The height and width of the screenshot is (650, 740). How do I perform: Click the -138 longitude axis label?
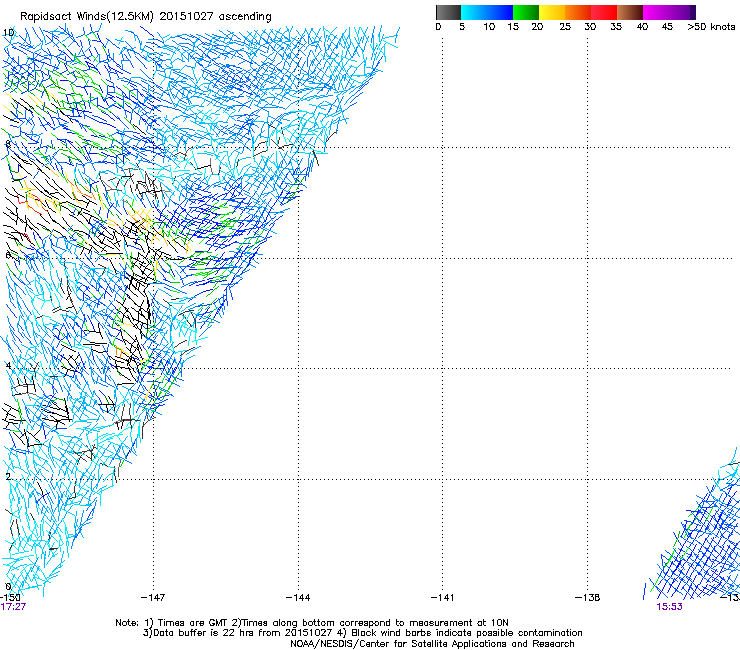pyautogui.click(x=587, y=598)
